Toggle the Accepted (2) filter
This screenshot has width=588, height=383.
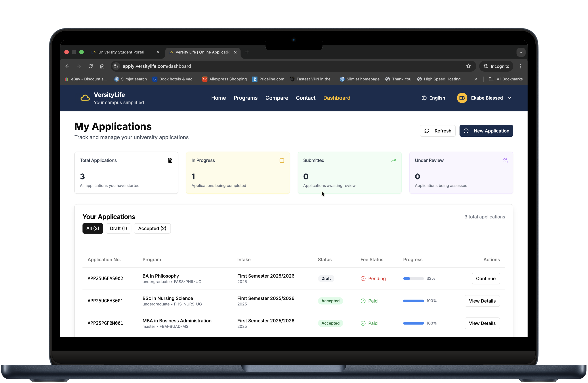point(152,228)
